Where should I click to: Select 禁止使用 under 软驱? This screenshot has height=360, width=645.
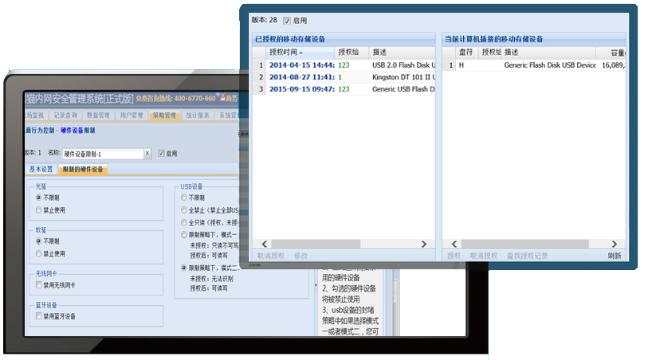[x=39, y=254]
